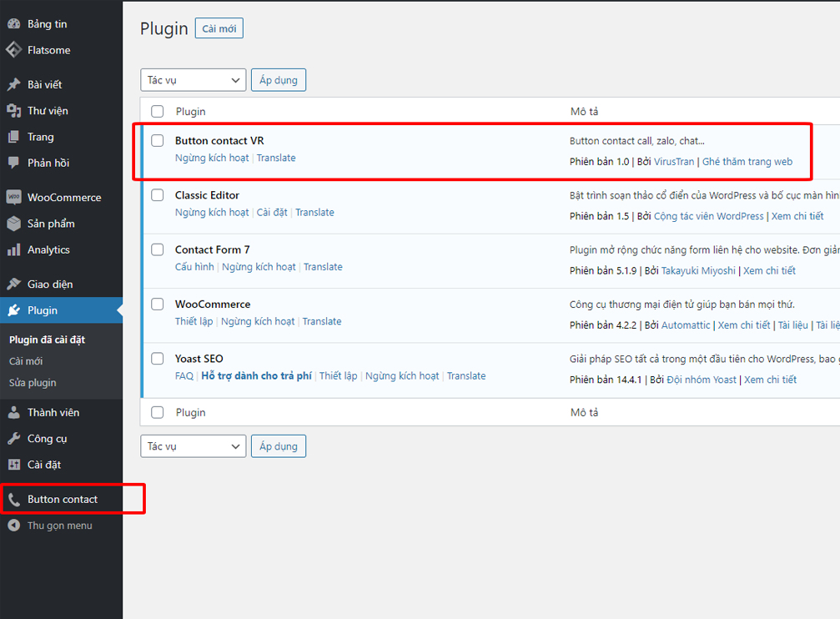Screen dimensions: 840x619
Task: Toggle the select-all checkbox in table header
Action: [158, 111]
